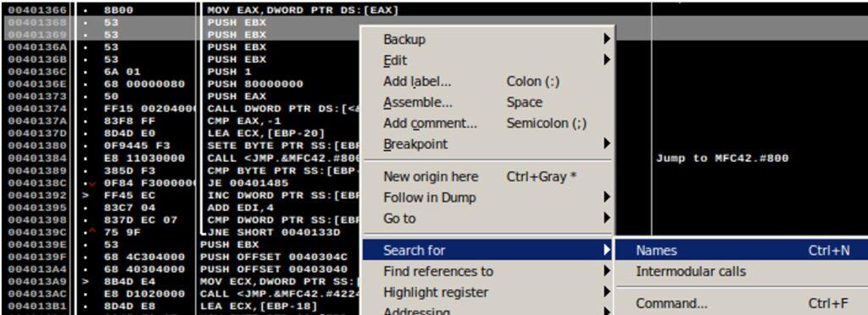Expand the Go to submenu arrow

[607, 218]
